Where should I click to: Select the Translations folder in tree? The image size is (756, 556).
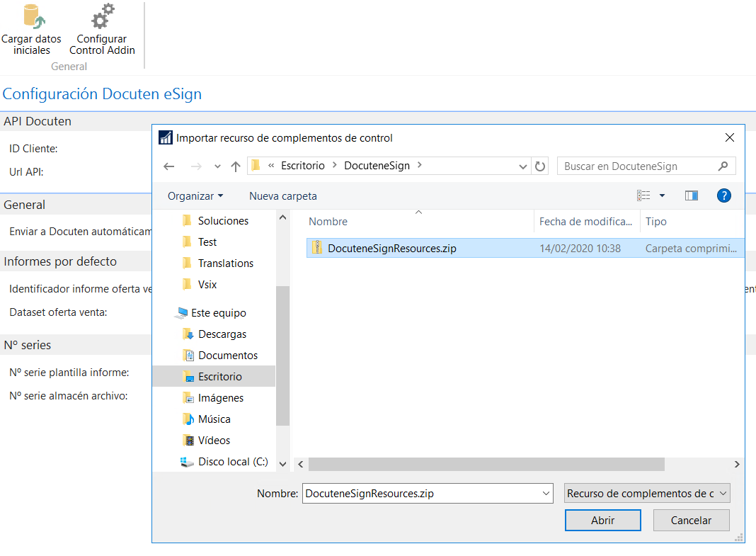pos(226,263)
